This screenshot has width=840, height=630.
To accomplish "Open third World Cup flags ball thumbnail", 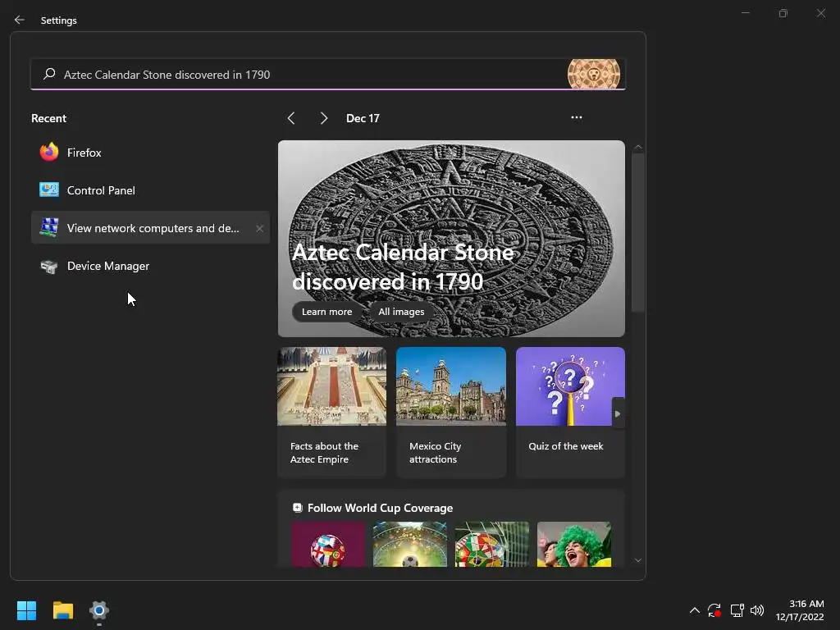I will point(492,545).
